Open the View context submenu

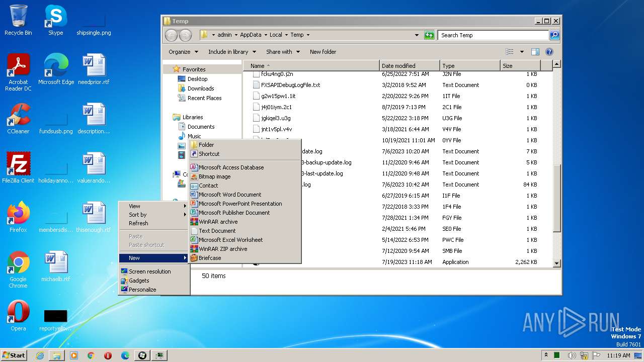[x=154, y=206]
